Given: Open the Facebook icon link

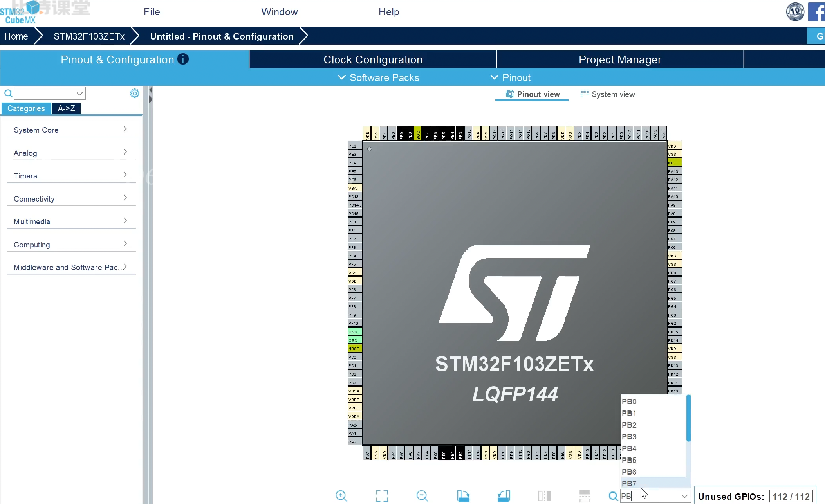Looking at the screenshot, I should pyautogui.click(x=816, y=12).
